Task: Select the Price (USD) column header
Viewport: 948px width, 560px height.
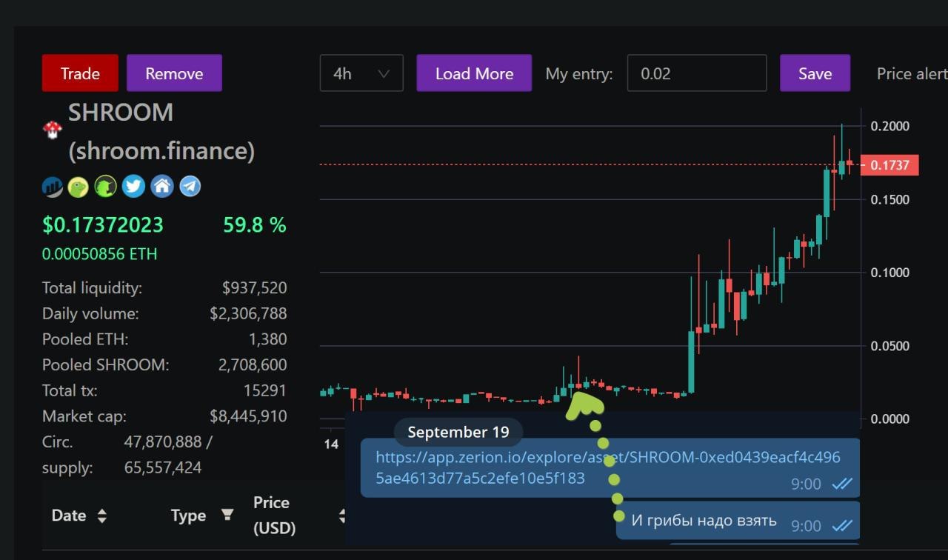Action: pyautogui.click(x=274, y=515)
